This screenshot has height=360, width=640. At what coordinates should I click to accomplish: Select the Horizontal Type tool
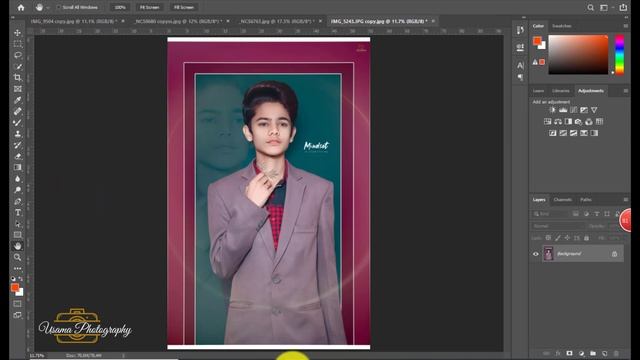coord(18,212)
